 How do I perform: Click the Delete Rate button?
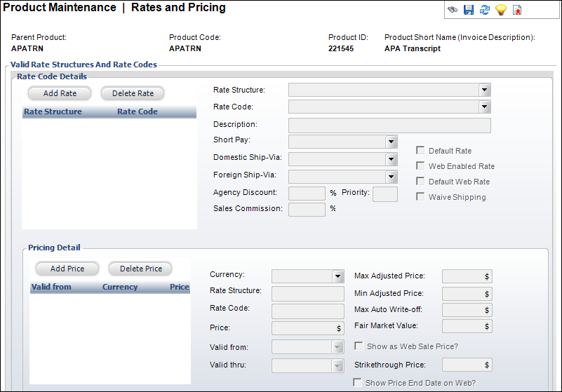click(x=133, y=93)
